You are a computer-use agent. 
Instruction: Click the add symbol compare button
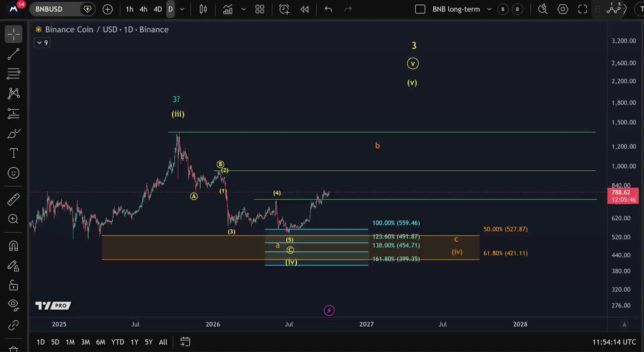coord(108,9)
